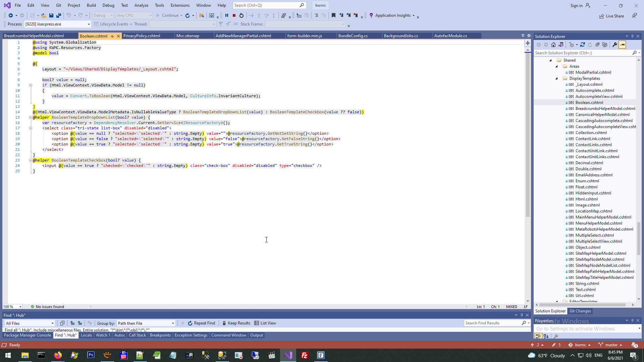This screenshot has width=644, height=362.
Task: Collapse the DisplayTemplates folder node
Action: [x=557, y=78]
